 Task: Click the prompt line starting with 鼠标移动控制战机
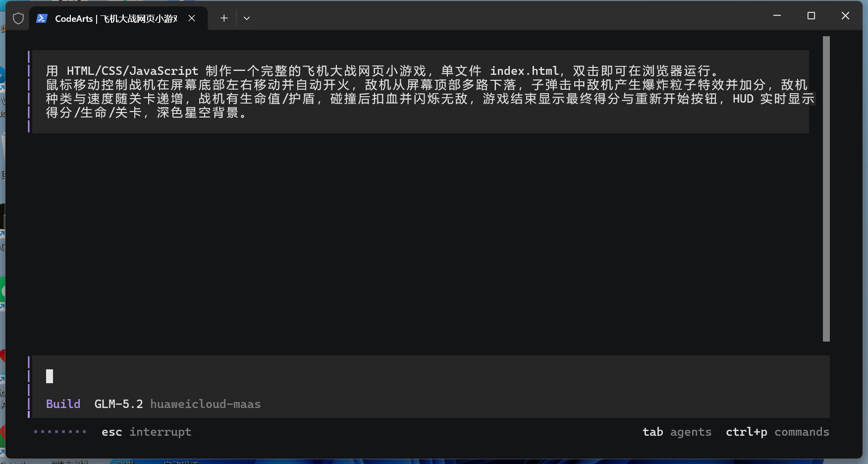(x=427, y=85)
